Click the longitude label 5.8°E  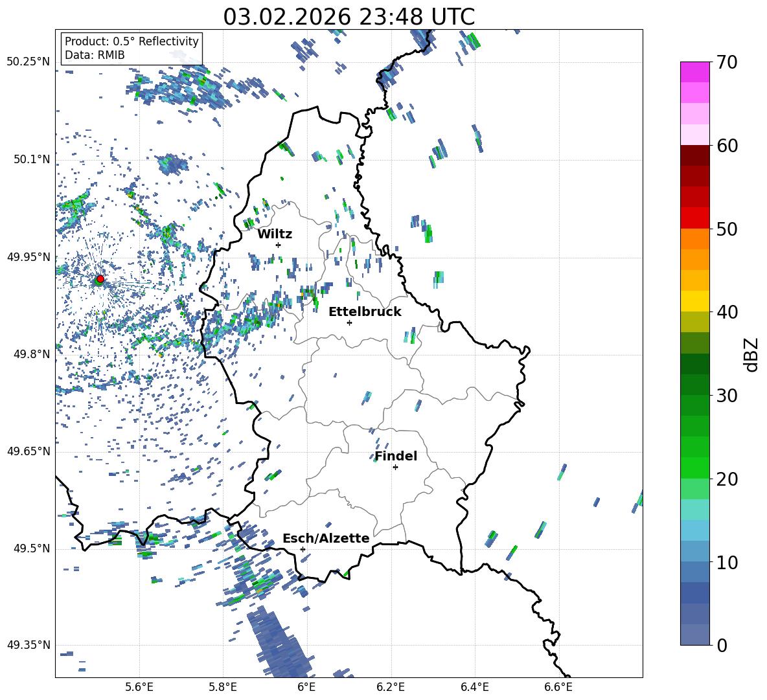click(x=223, y=688)
